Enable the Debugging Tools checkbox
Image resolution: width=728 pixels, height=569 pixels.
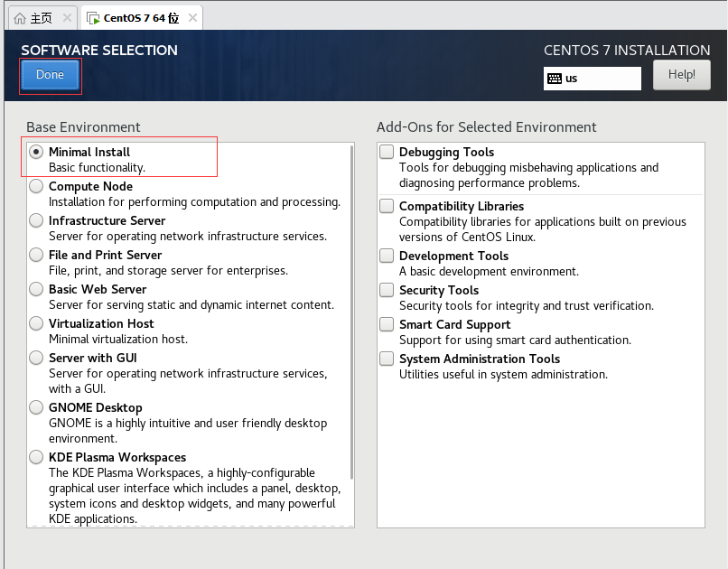(387, 152)
